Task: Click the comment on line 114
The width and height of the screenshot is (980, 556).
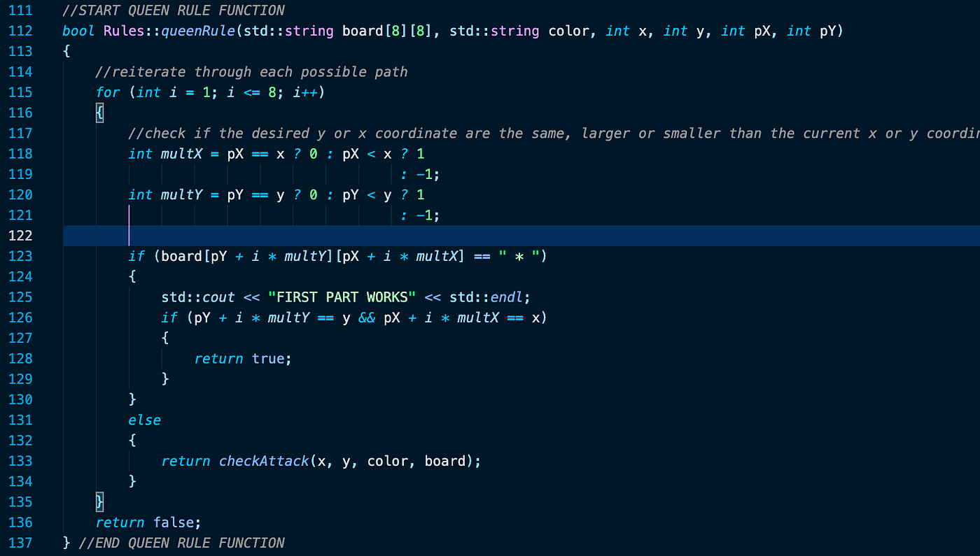Action: [x=252, y=71]
